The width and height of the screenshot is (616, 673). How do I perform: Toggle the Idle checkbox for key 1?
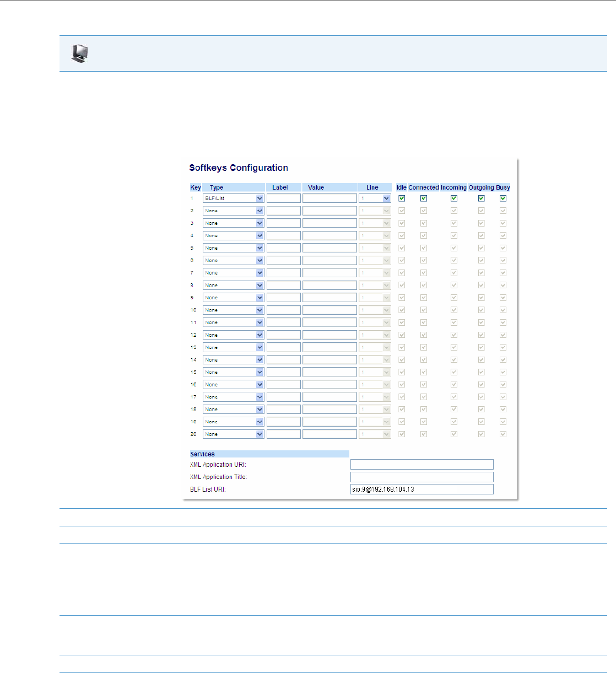point(402,198)
